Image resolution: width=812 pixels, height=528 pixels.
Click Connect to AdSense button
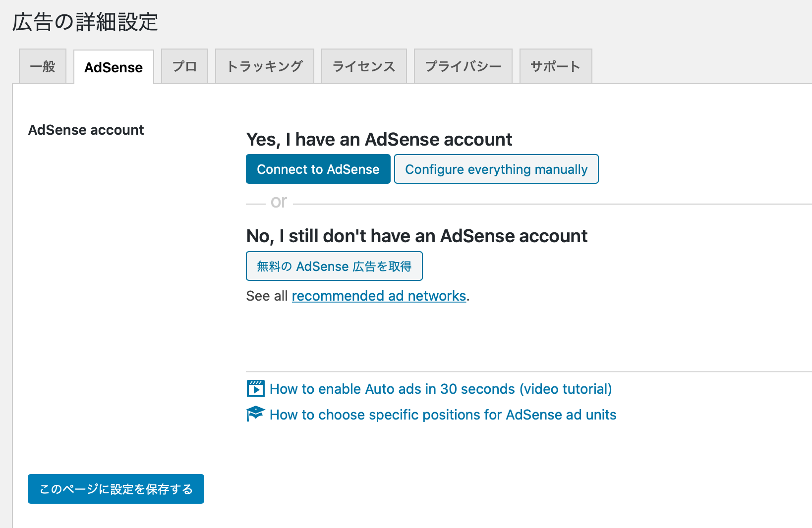(x=318, y=169)
